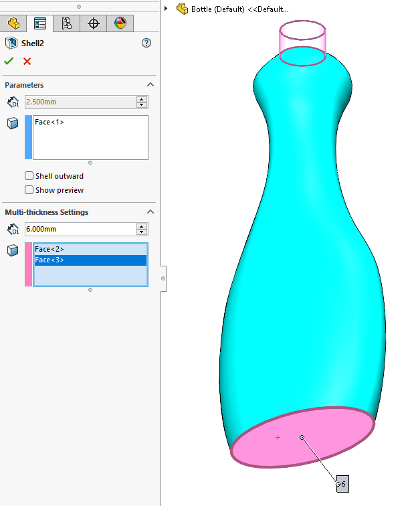Cancel Shell2 with the red X

[x=27, y=61]
